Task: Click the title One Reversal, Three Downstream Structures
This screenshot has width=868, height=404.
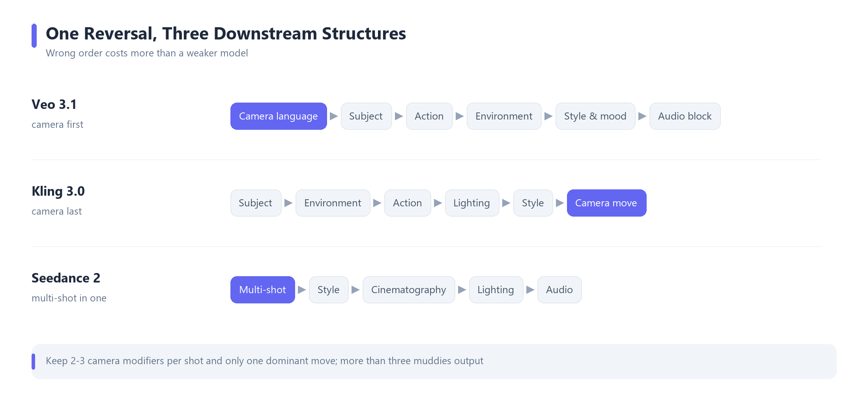Action: click(226, 34)
